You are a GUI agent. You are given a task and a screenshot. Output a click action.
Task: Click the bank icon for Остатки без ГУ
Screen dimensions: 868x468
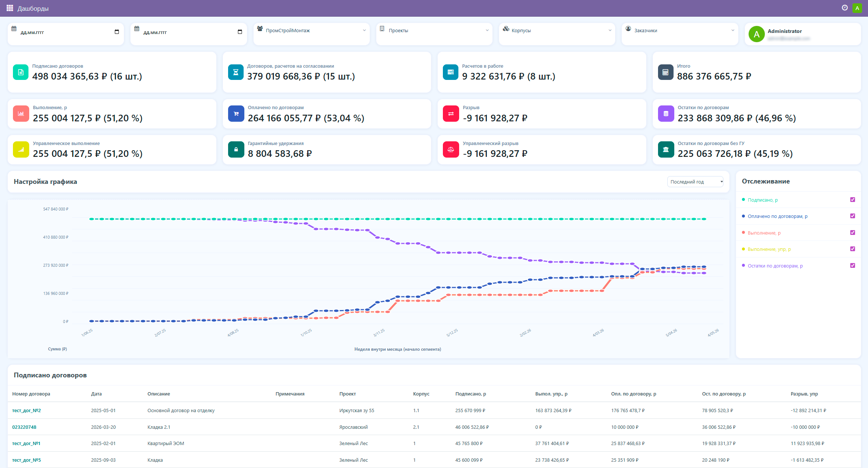pos(666,149)
